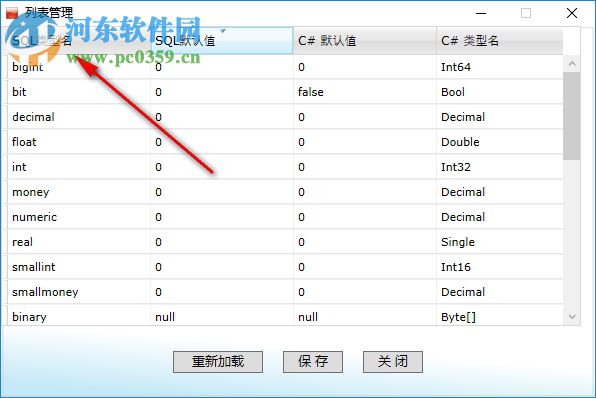Click the 'Int16' C# type cell
The height and width of the screenshot is (398, 596).
[499, 267]
